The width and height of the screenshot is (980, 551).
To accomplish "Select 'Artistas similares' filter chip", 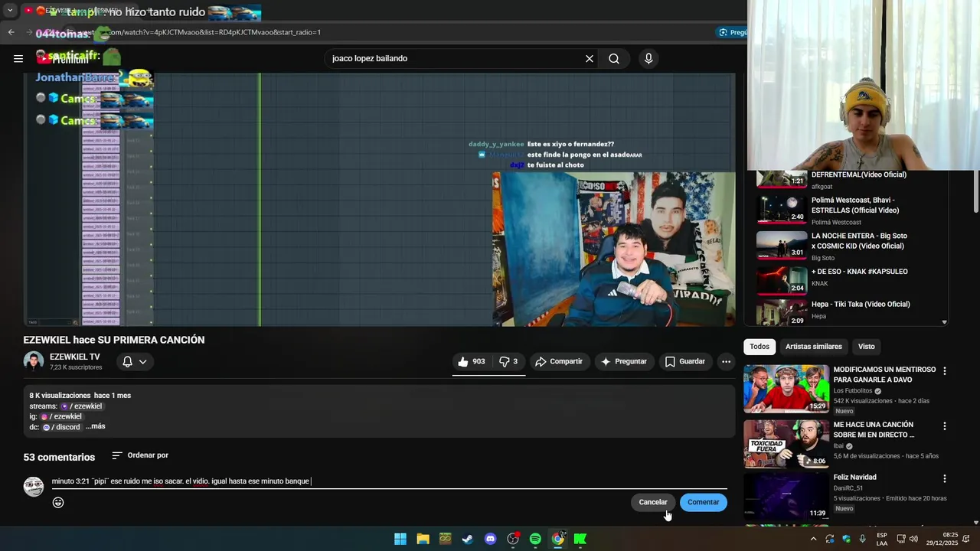I will [813, 347].
